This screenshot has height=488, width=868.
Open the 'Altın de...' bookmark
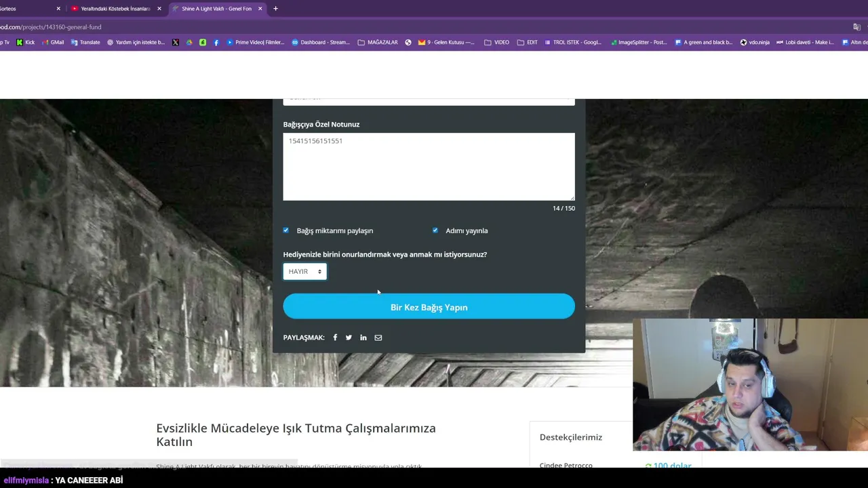[x=854, y=42]
